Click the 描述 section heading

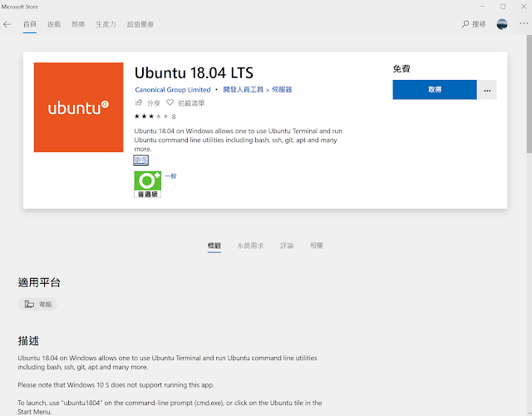(x=28, y=340)
